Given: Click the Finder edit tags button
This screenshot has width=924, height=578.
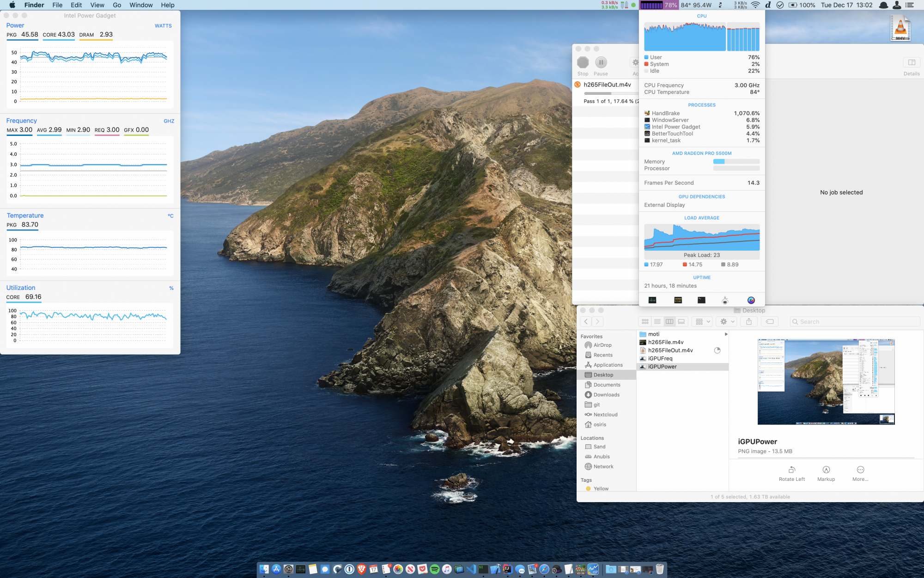Looking at the screenshot, I should (770, 321).
